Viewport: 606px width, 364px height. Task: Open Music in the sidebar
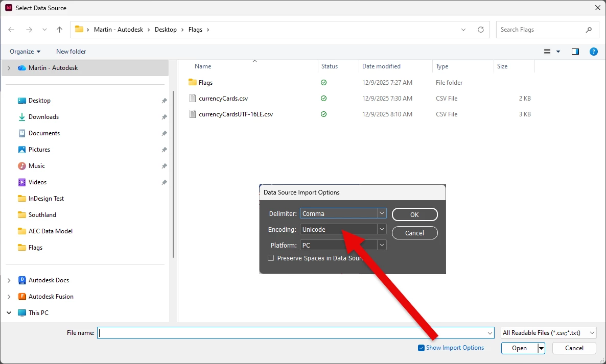tap(37, 166)
